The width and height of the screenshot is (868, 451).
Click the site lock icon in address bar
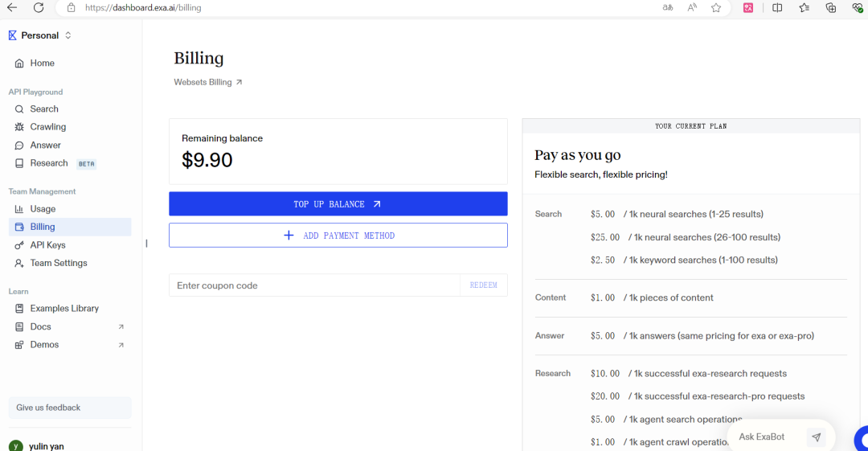(71, 8)
